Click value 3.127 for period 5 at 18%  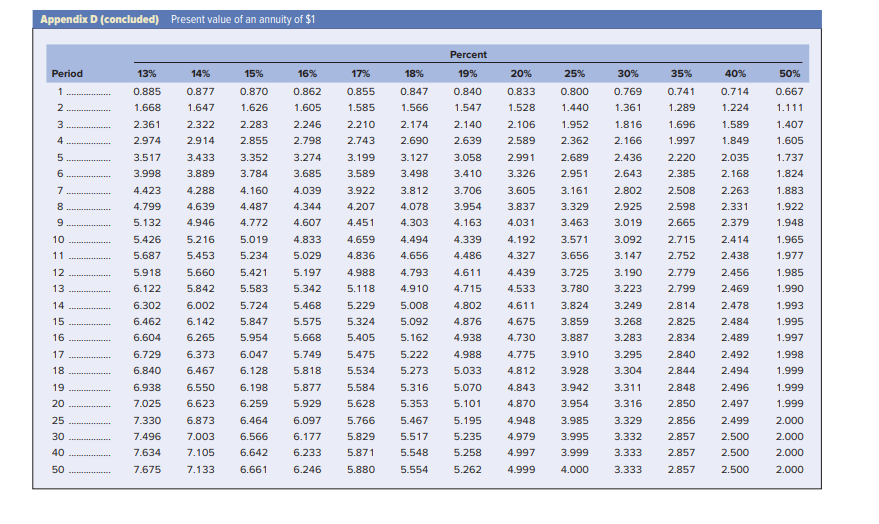pyautogui.click(x=414, y=157)
